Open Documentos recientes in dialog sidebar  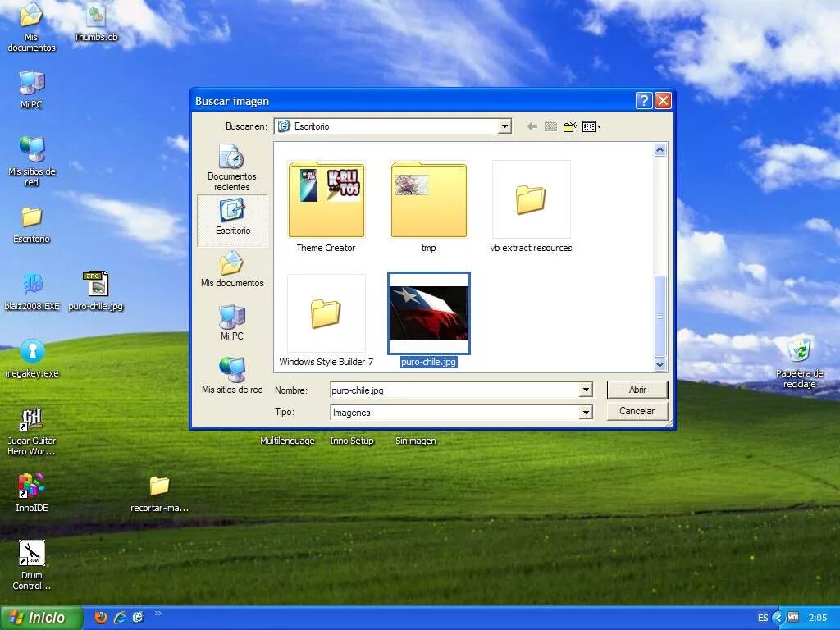tap(232, 167)
